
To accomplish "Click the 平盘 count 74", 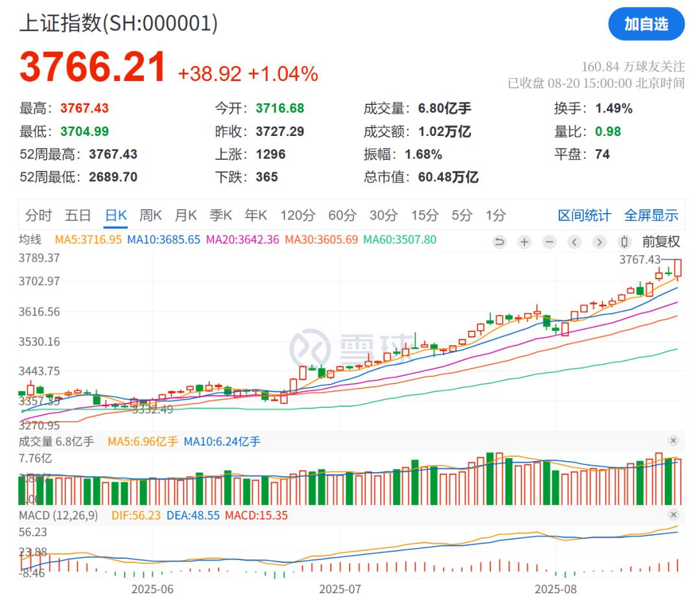I will point(602,154).
